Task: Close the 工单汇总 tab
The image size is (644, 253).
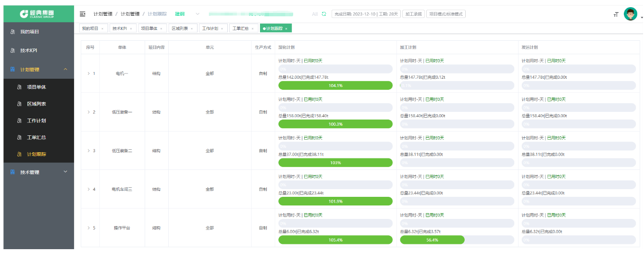Action: (253, 29)
